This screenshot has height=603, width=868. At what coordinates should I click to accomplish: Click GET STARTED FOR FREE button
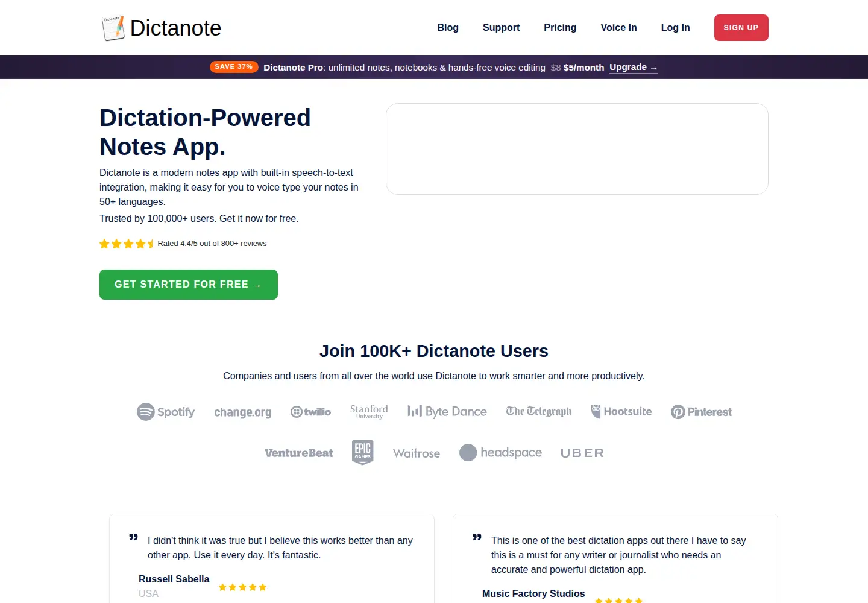(189, 285)
